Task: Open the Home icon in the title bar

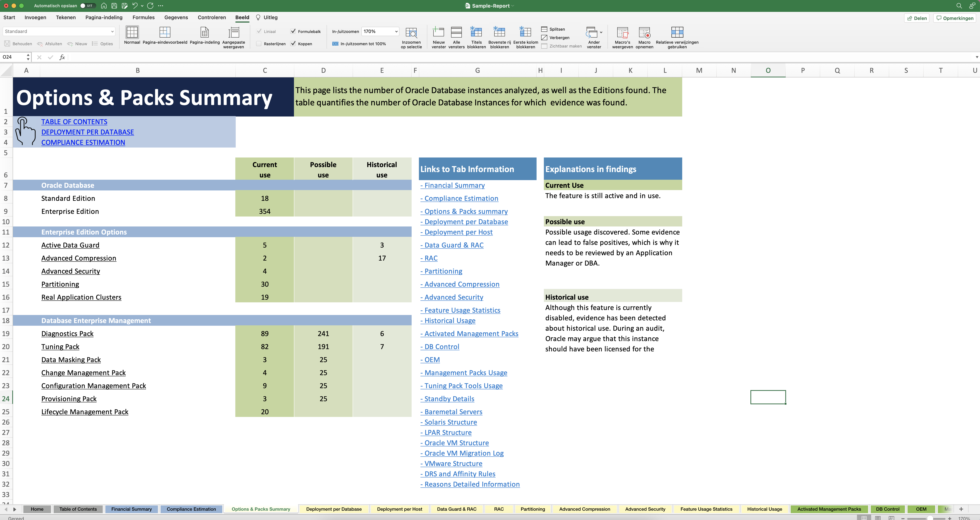Action: (103, 6)
